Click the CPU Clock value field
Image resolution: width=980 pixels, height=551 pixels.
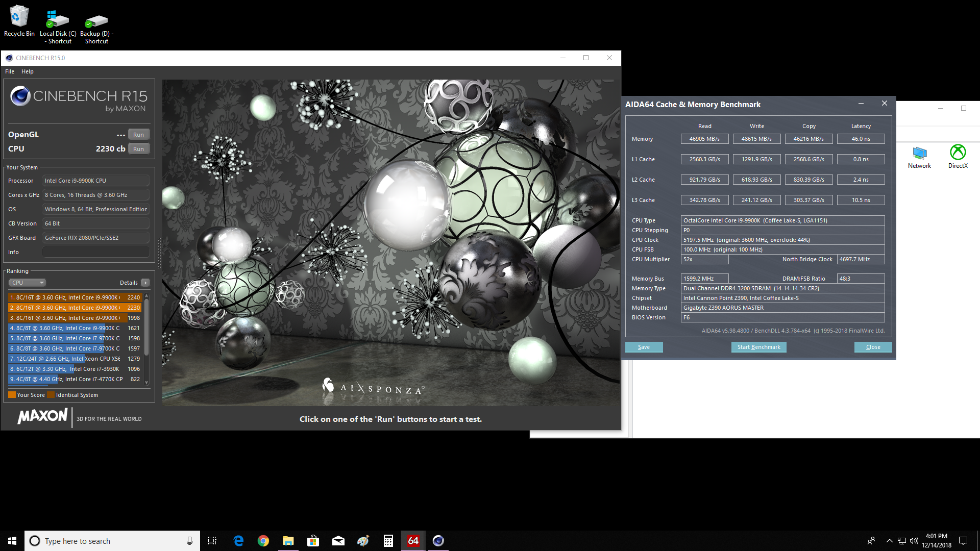(782, 240)
